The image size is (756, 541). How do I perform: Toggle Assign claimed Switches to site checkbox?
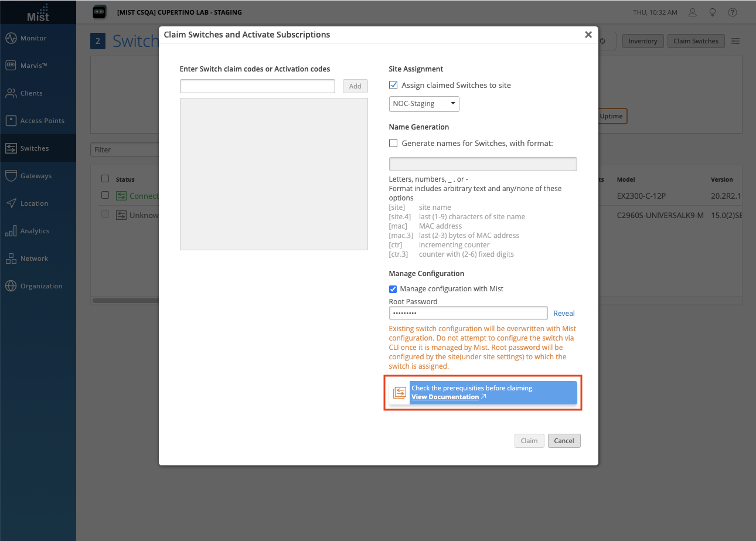[393, 86]
